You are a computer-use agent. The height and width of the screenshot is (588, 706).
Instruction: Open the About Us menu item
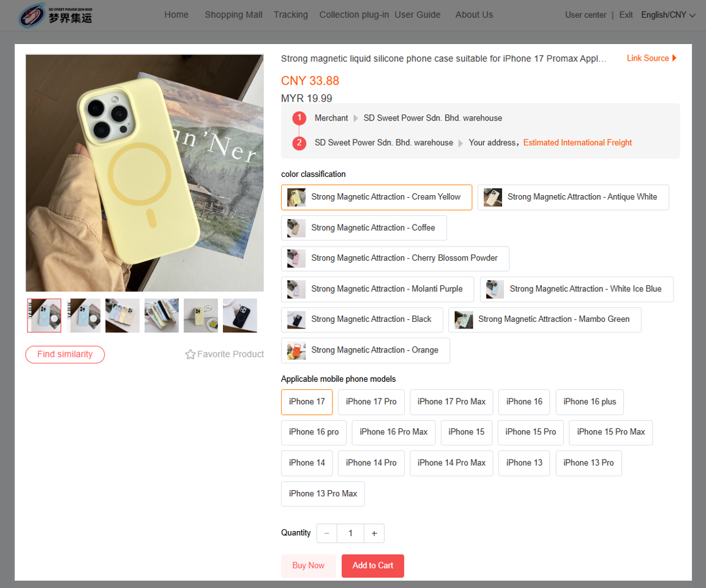coord(474,15)
